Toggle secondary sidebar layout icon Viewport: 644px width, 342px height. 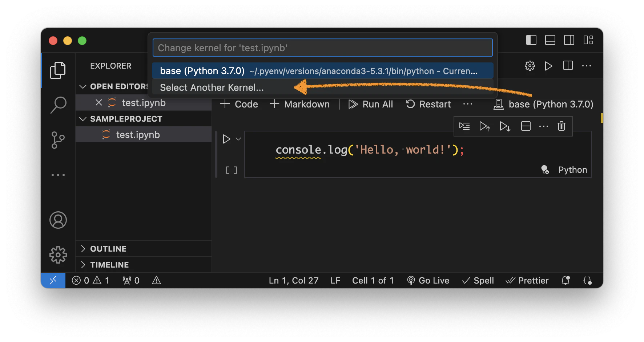(x=569, y=40)
